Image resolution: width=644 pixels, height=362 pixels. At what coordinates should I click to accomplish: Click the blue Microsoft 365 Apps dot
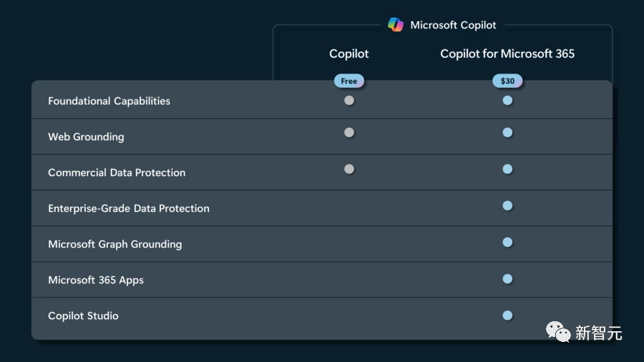507,279
